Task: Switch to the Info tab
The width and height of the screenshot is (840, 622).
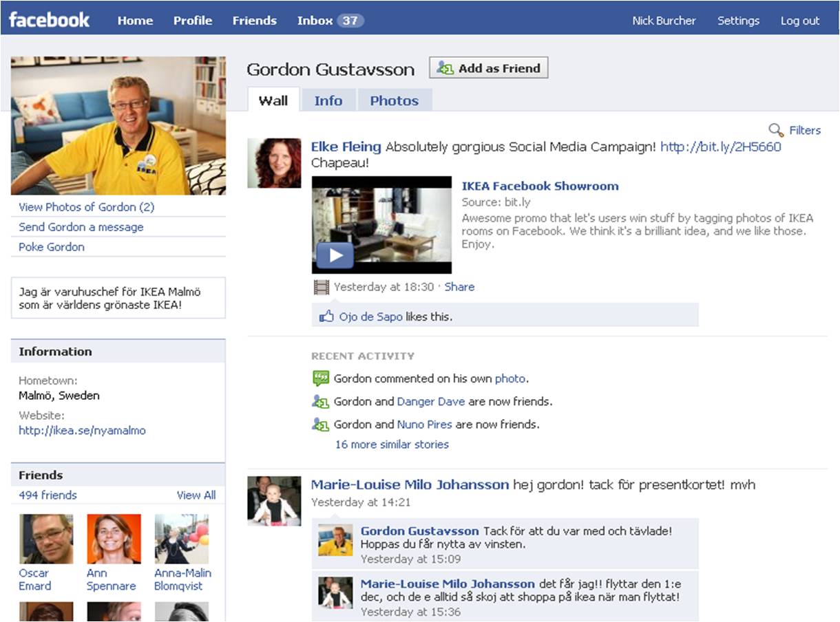Action: 328,100
